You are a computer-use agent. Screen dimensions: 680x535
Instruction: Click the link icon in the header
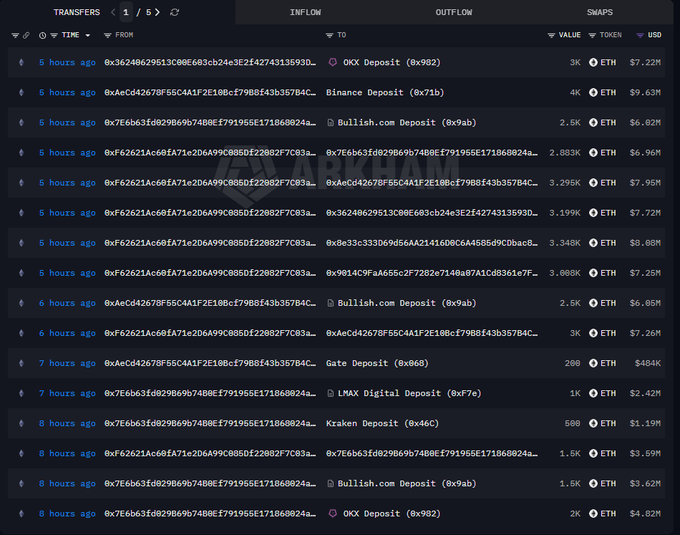(26, 36)
